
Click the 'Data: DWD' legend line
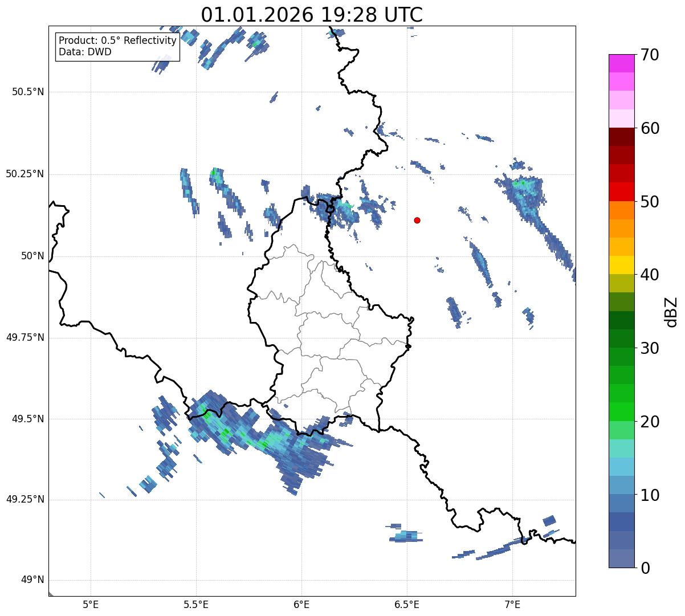click(85, 52)
